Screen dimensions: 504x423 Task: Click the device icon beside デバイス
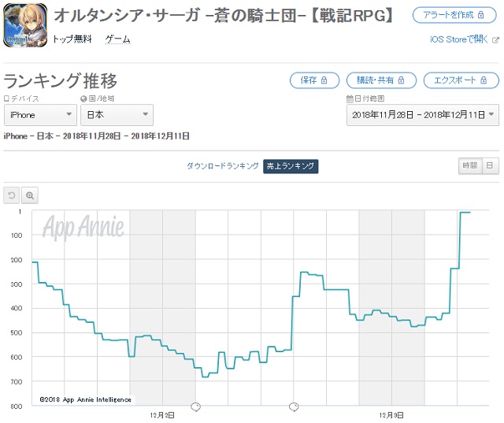[x=6, y=98]
